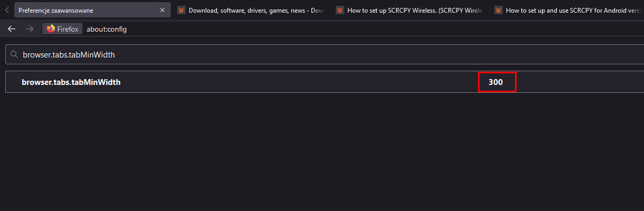Viewport: 644px width, 211px height.
Task: Click the empty address bar area right of about:config
Action: [383, 29]
